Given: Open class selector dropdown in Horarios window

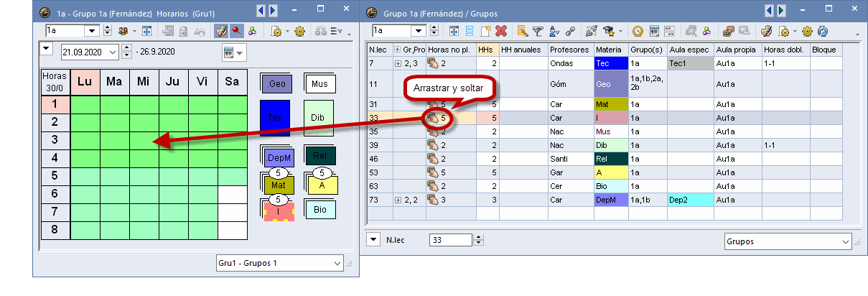Looking at the screenshot, I should (x=91, y=31).
